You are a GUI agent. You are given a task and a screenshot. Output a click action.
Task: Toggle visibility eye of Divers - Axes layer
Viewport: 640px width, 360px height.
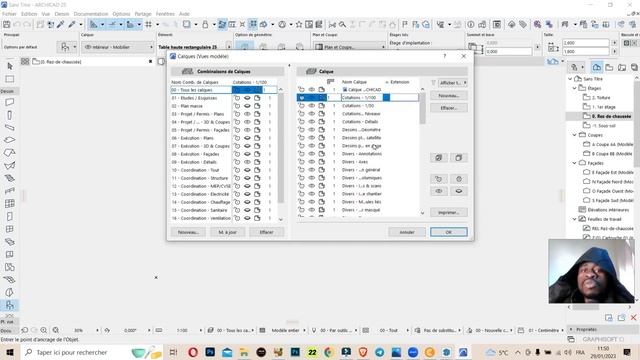(311, 162)
